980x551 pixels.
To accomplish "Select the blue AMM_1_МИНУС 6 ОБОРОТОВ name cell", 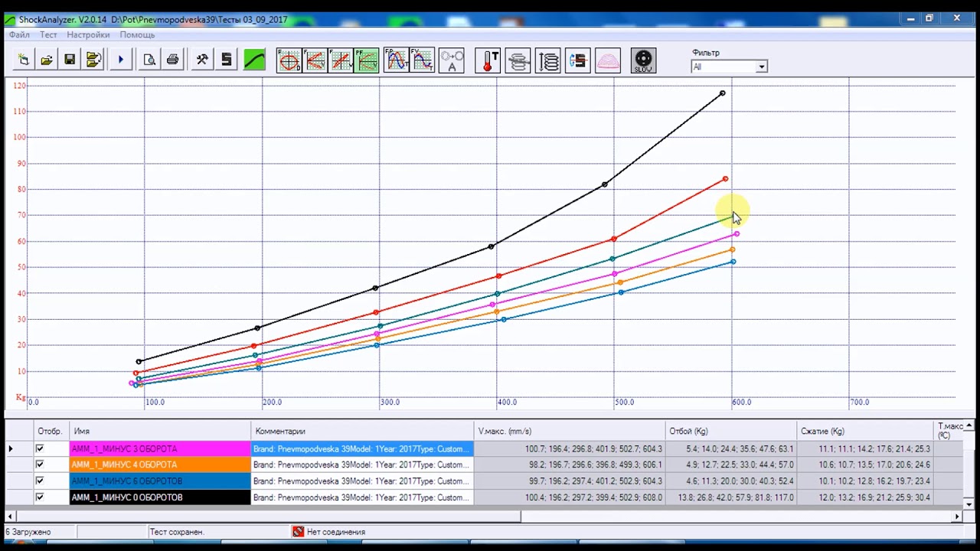I will click(x=160, y=481).
